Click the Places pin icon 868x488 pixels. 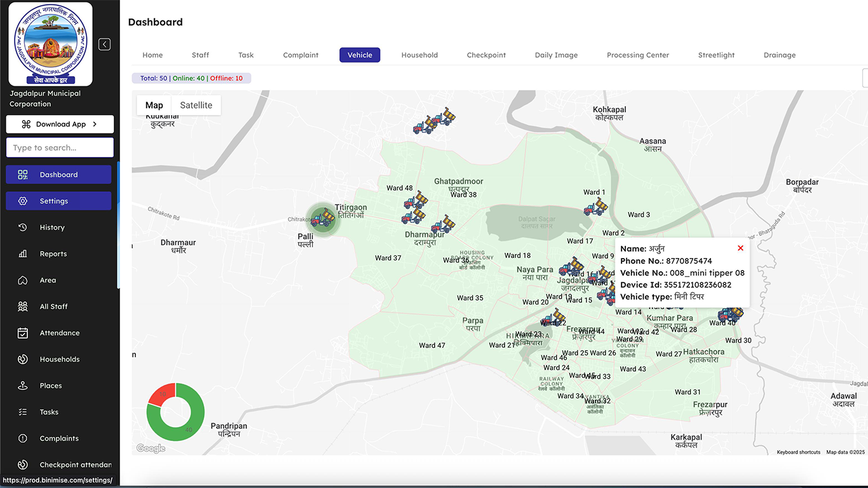point(23,386)
